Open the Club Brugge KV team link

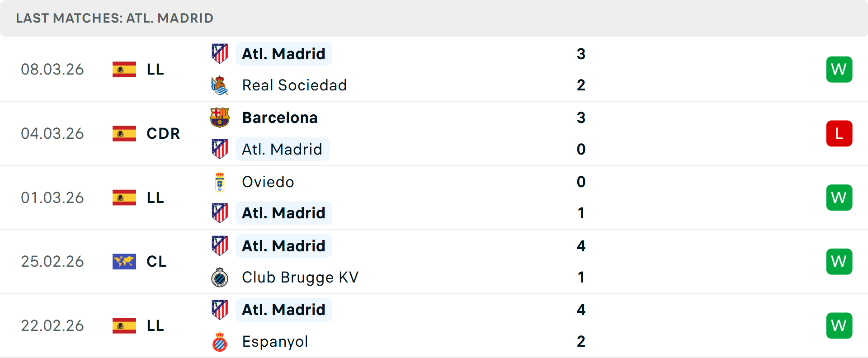300,278
